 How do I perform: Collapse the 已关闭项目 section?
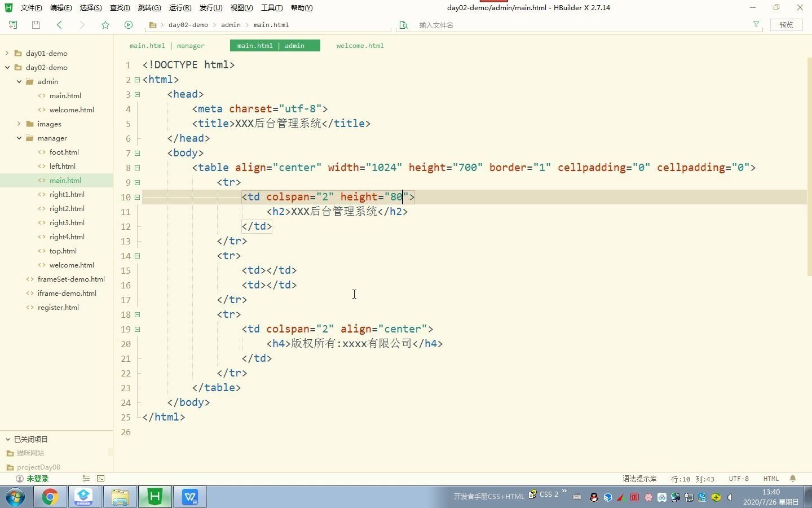click(8, 439)
